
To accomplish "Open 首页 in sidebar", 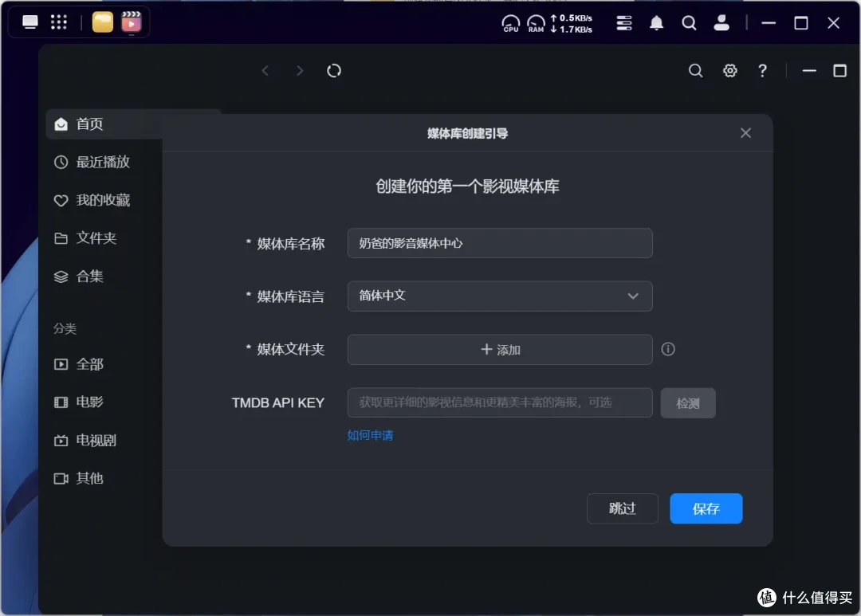I will [104, 124].
